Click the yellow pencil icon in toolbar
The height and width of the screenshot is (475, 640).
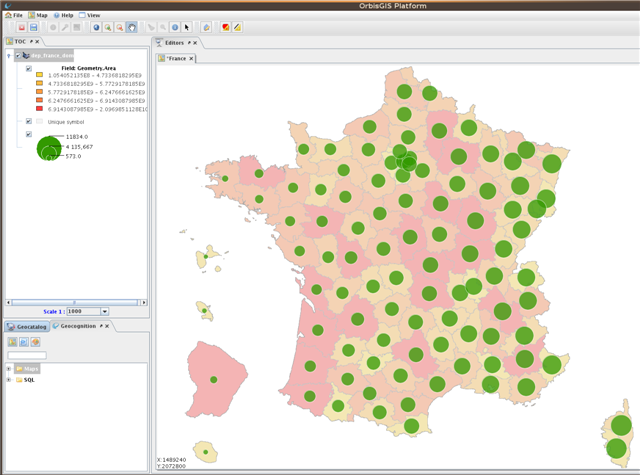point(237,27)
